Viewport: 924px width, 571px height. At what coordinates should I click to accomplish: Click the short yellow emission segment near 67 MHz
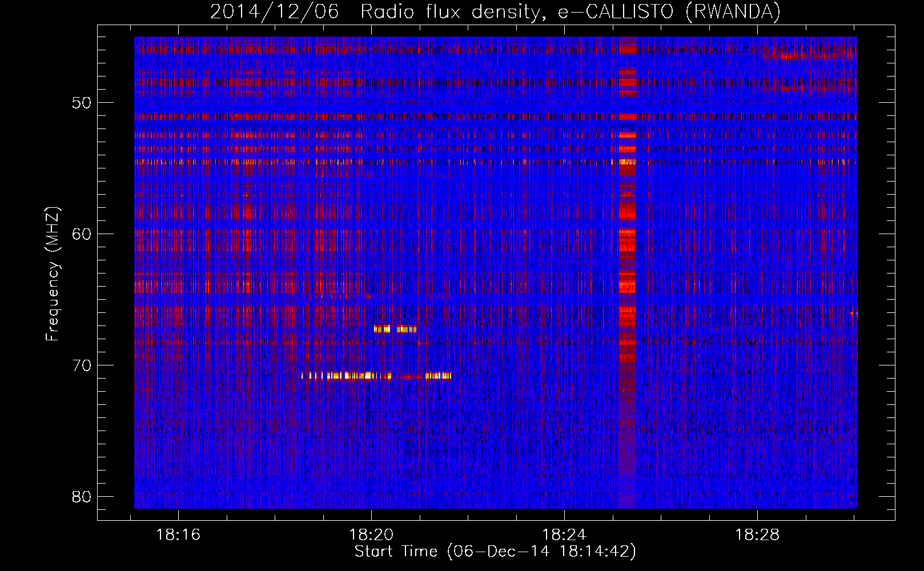395,329
